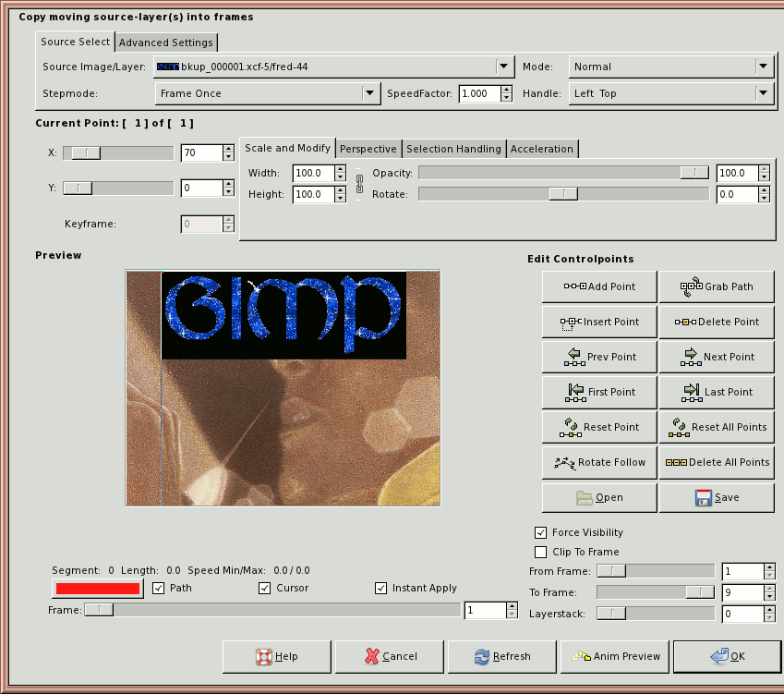
Task: Click the Delete Point icon
Action: point(685,322)
